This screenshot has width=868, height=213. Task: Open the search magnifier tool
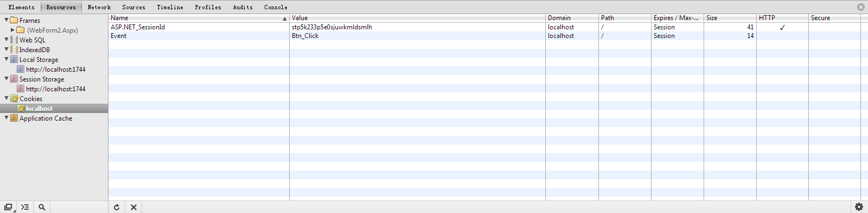pos(42,207)
